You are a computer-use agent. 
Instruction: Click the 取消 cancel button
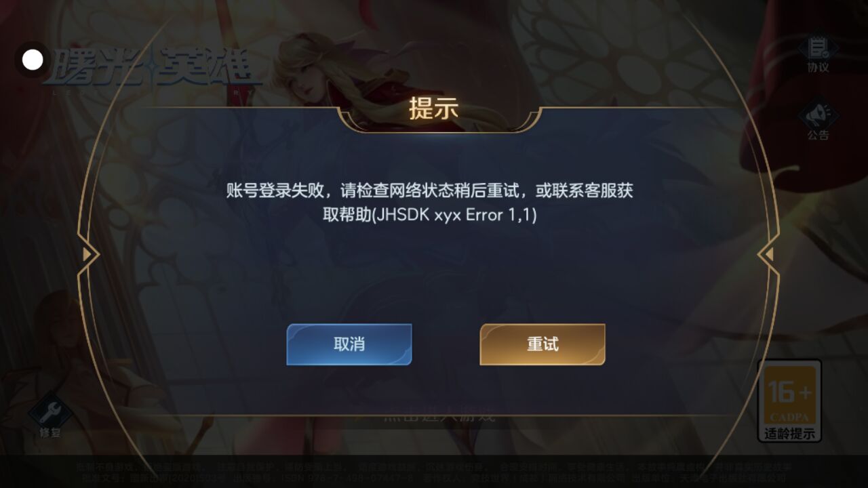(349, 344)
